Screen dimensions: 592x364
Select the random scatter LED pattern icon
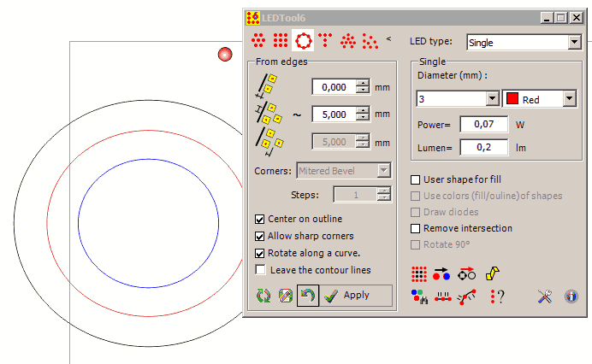coord(370,41)
